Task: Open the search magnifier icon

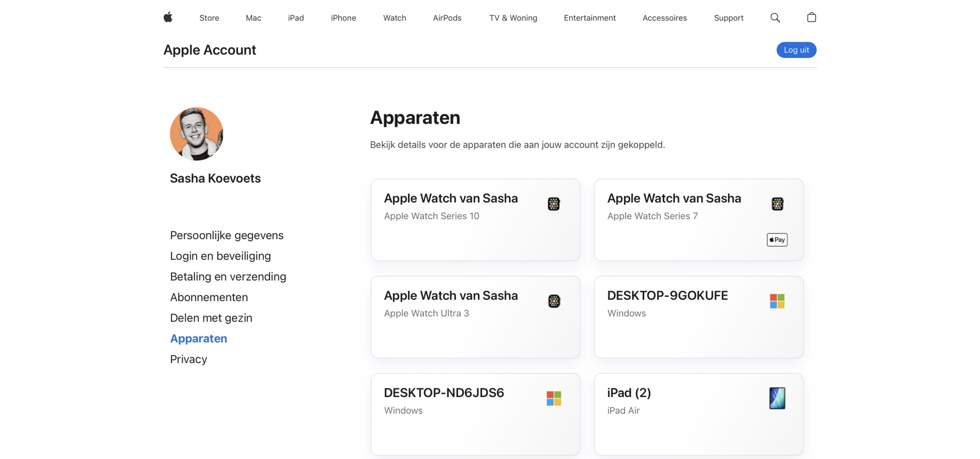Action: (775, 18)
